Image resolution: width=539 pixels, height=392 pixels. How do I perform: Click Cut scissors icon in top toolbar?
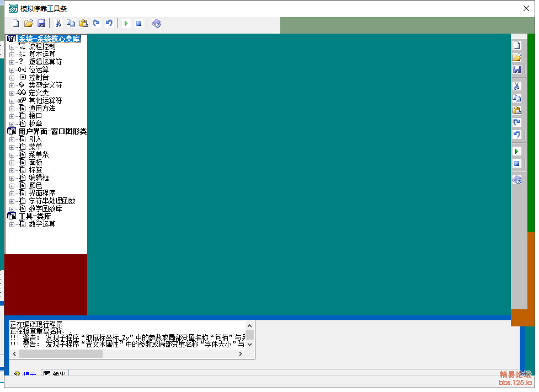point(58,23)
